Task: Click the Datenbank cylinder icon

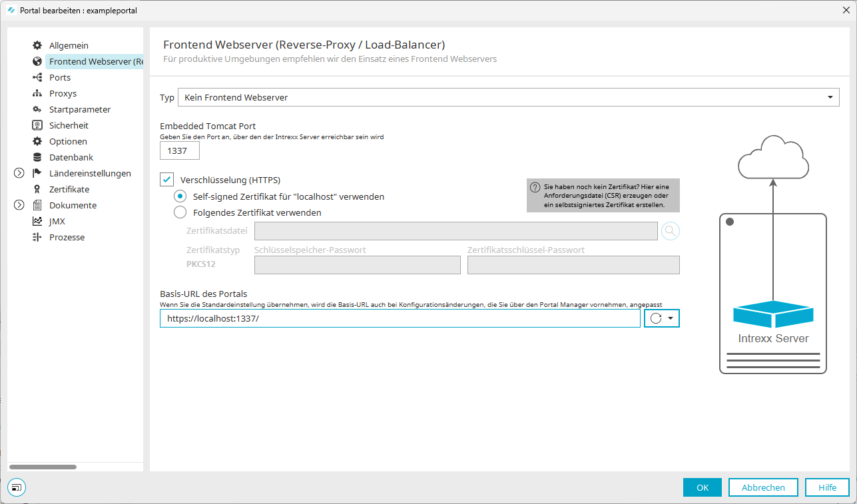Action: pyautogui.click(x=37, y=157)
